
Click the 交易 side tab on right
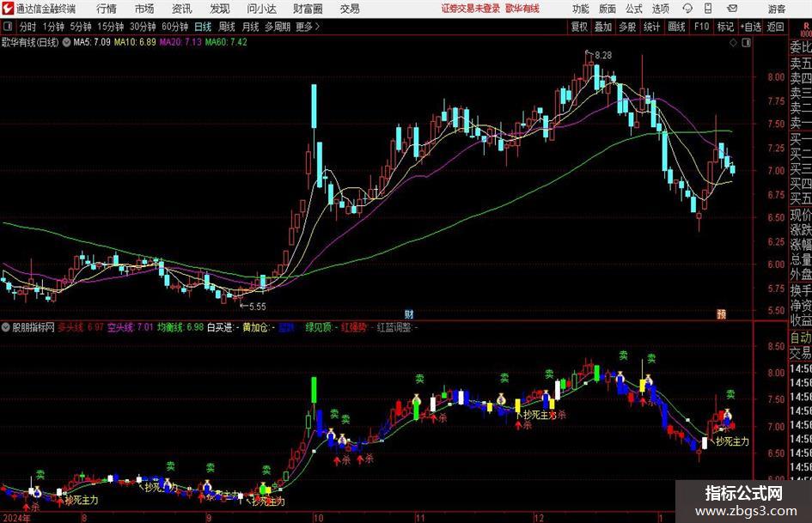[800, 353]
